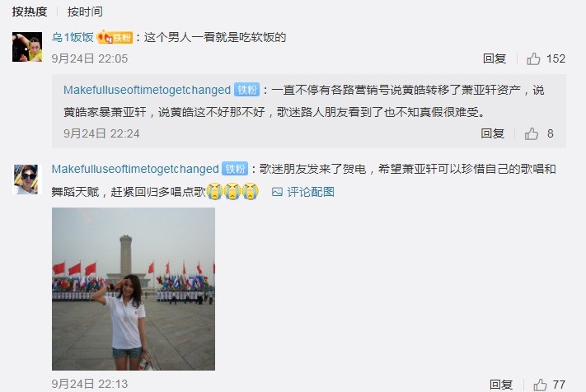Screen dimensions: 586x392
Task: Sort comments by 按时间
Action: 85,12
